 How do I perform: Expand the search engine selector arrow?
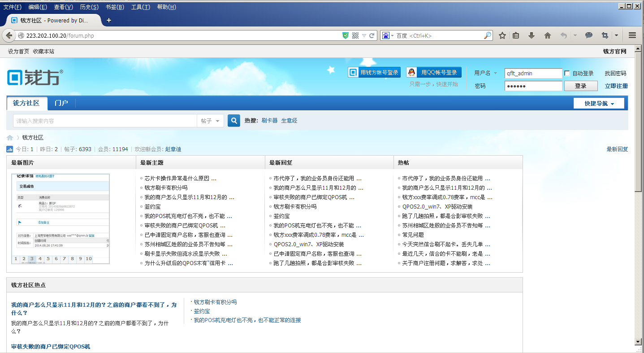tap(392, 35)
